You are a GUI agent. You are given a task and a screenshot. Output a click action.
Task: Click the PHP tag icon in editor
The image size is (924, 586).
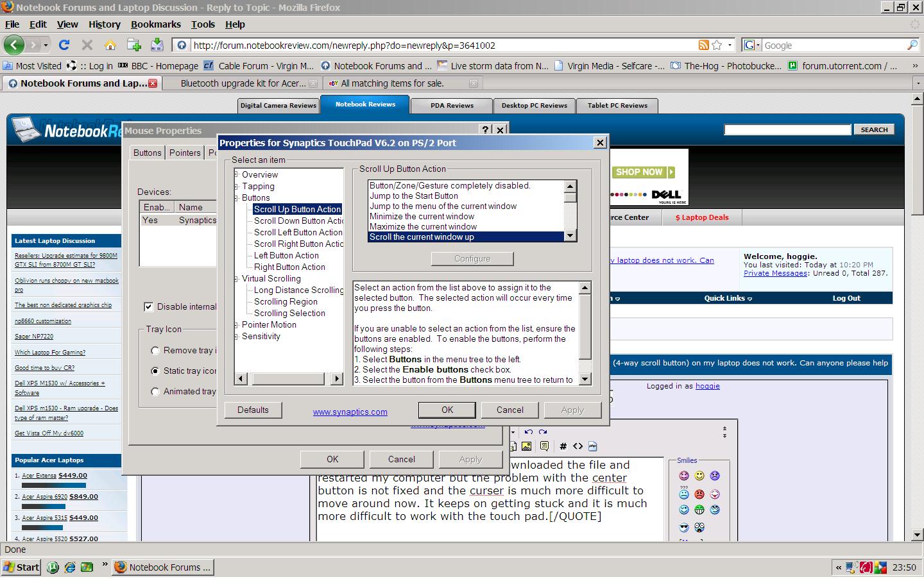(592, 446)
